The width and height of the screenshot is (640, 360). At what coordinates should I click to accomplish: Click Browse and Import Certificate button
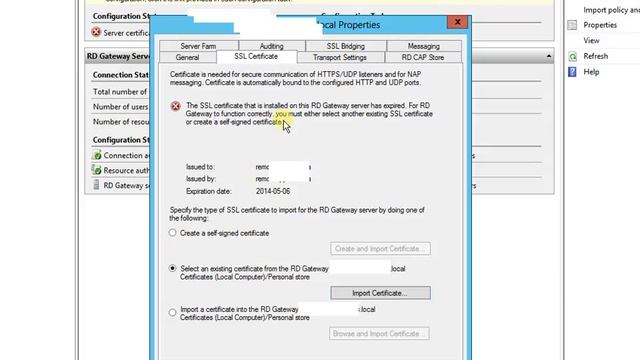[x=379, y=333]
